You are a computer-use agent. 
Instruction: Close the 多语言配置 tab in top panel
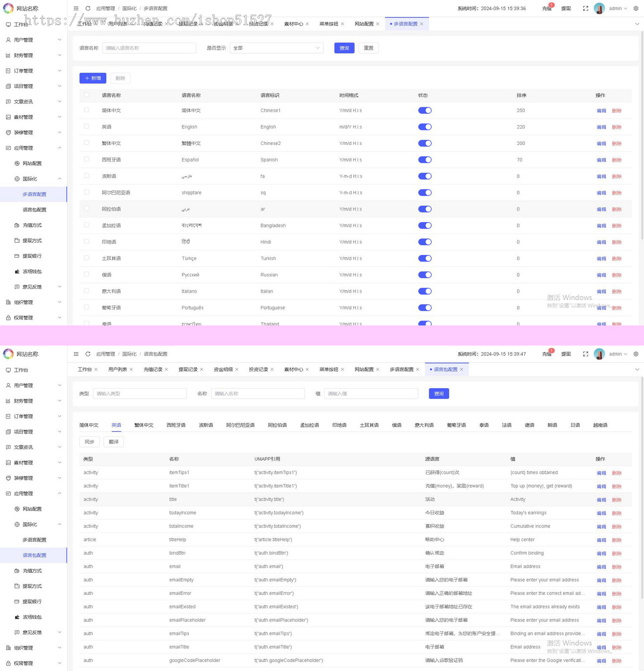pos(422,24)
